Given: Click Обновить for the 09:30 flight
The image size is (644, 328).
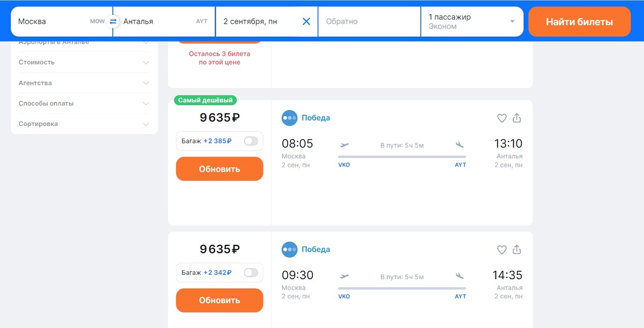Looking at the screenshot, I should (219, 300).
